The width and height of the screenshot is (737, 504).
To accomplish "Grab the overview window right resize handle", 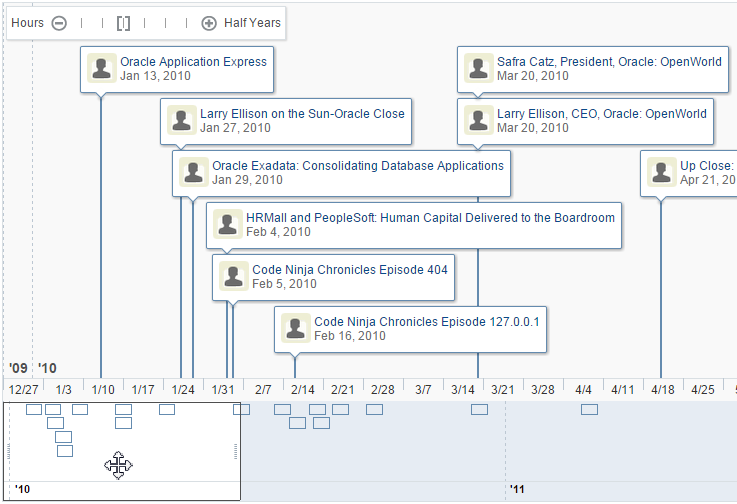I will tap(235, 451).
